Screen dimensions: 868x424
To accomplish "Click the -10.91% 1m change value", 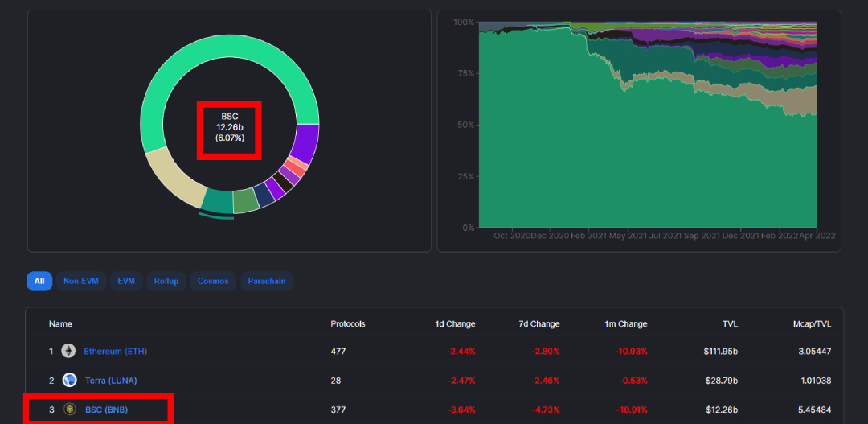I will (632, 410).
